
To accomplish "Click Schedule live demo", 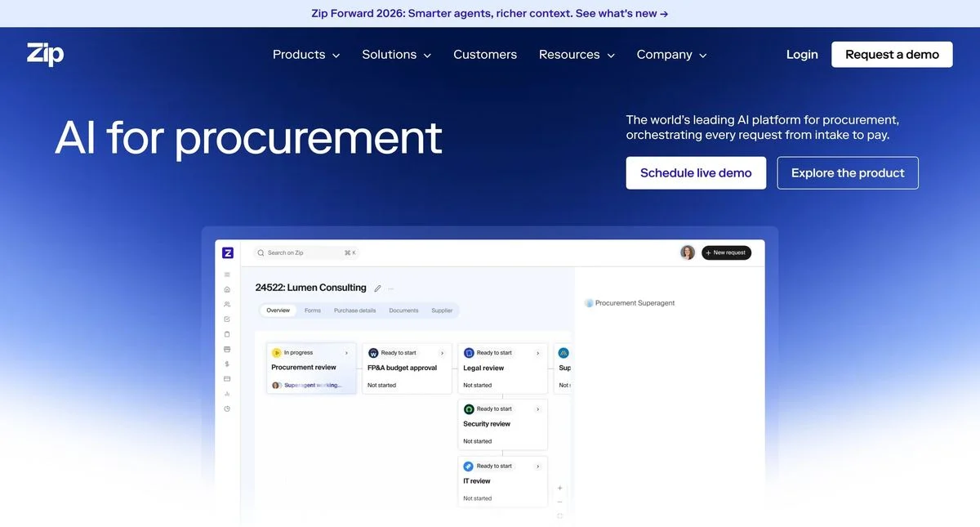I will coord(696,173).
